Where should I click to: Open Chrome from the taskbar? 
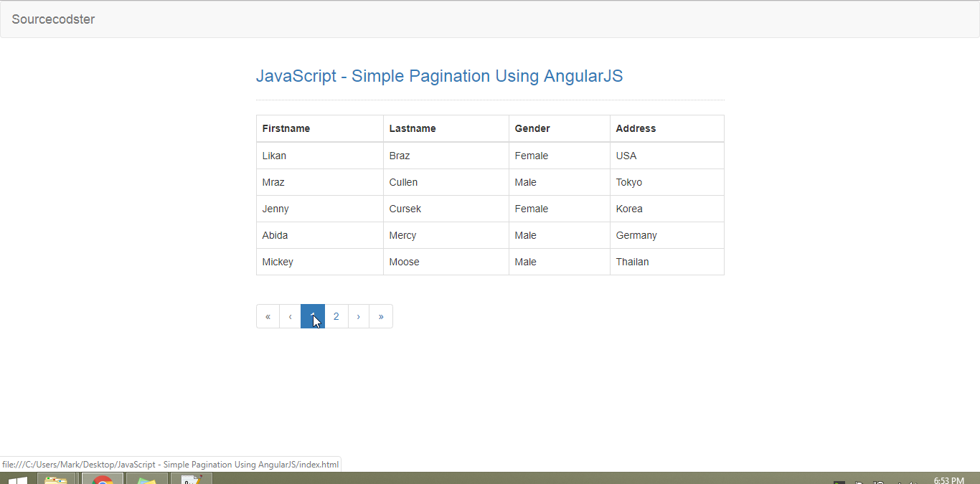pyautogui.click(x=102, y=478)
